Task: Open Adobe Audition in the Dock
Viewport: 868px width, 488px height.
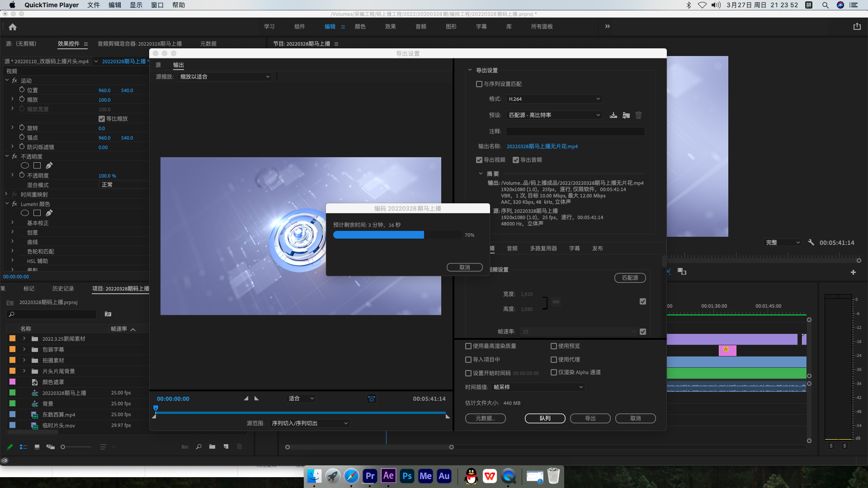Action: [x=444, y=476]
